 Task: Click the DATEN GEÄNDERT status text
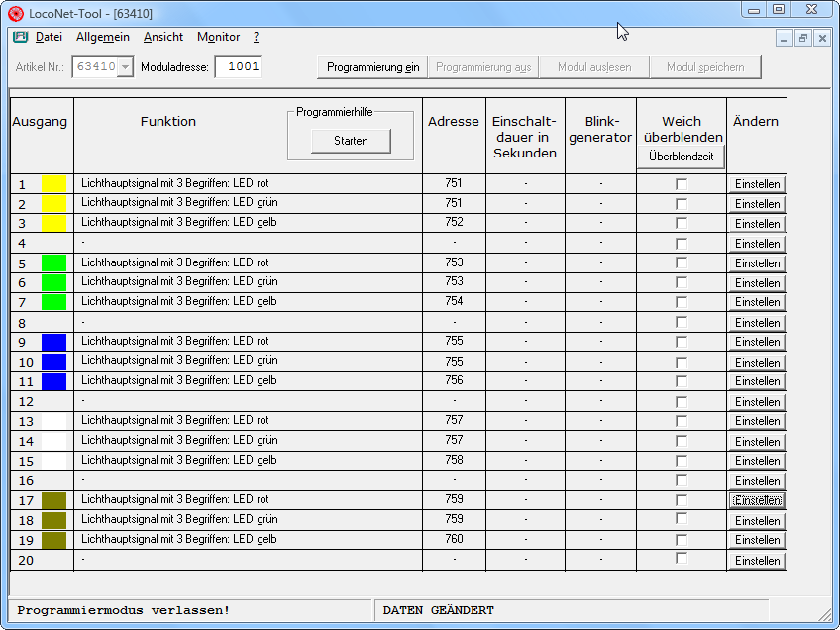click(439, 611)
